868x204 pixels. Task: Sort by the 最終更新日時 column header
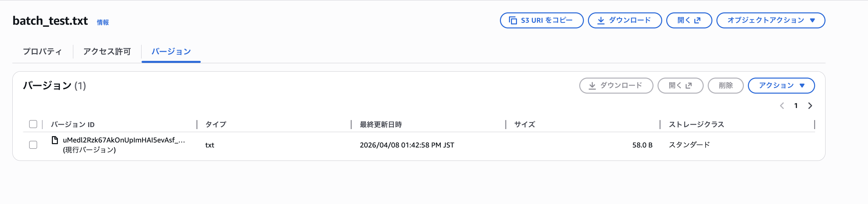[x=381, y=124]
